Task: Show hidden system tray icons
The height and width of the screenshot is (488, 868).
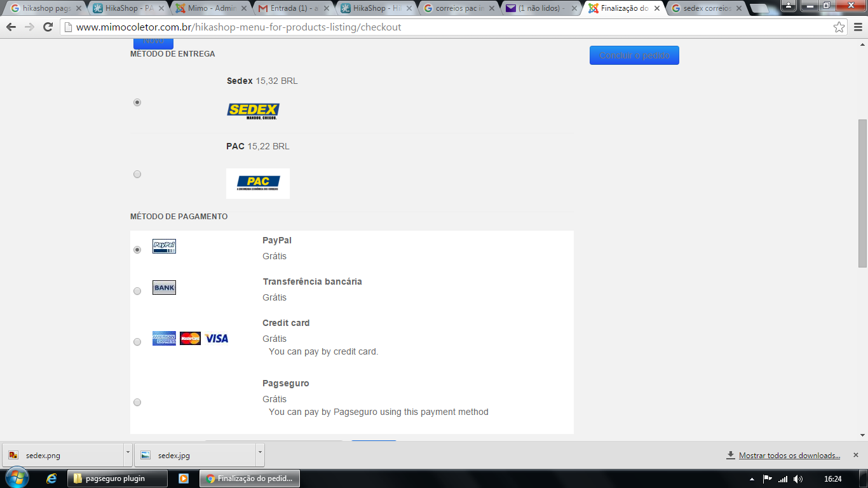Action: pyautogui.click(x=752, y=479)
